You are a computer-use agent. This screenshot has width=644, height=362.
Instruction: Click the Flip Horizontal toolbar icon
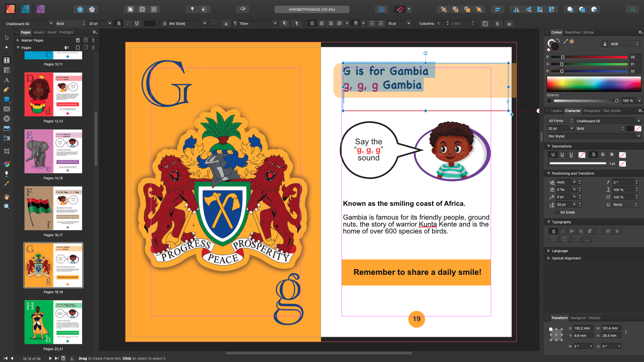[x=517, y=9]
